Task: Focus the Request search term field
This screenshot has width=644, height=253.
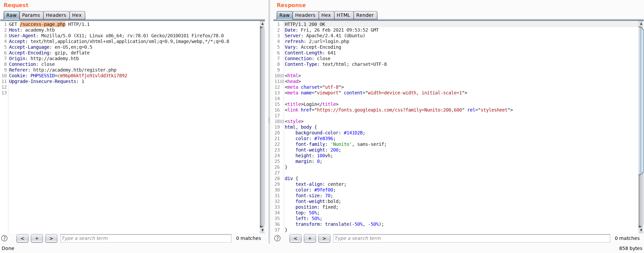Action: [146, 238]
